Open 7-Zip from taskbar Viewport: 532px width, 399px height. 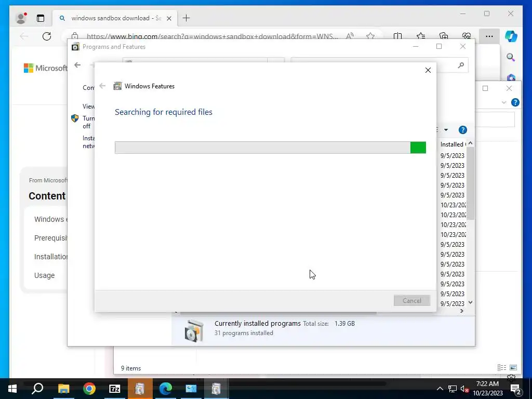click(115, 389)
